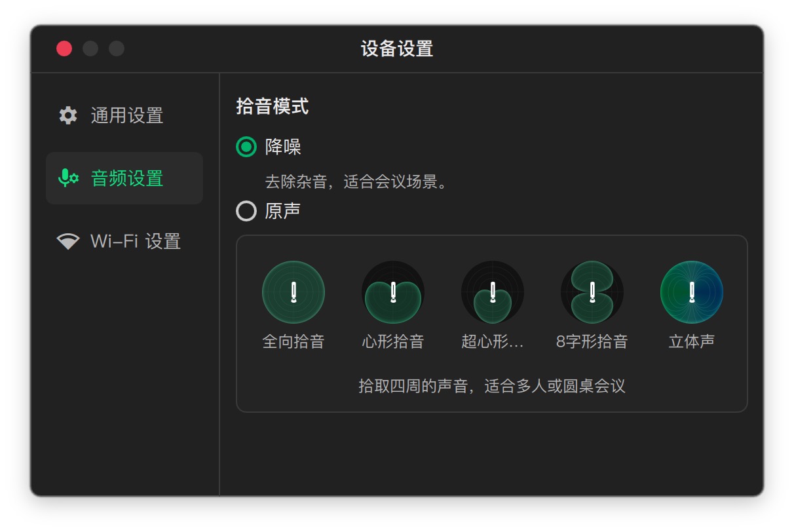Click the 降噪 label text
This screenshot has height=532, width=794.
pyautogui.click(x=283, y=147)
